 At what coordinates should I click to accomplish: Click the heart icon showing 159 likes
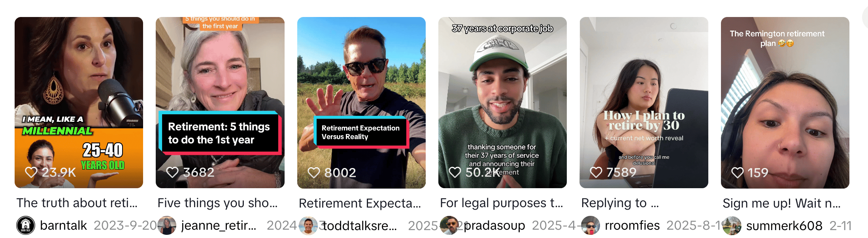pyautogui.click(x=738, y=172)
